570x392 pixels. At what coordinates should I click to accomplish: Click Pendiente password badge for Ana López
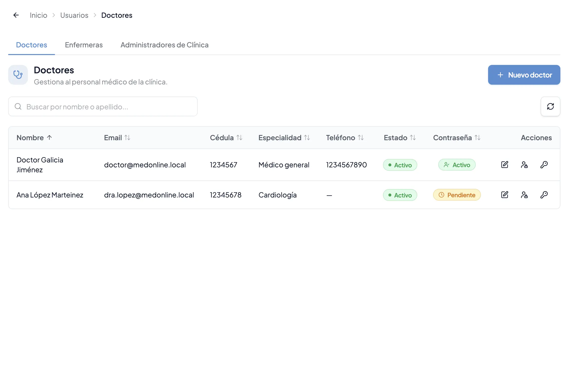[x=457, y=195]
